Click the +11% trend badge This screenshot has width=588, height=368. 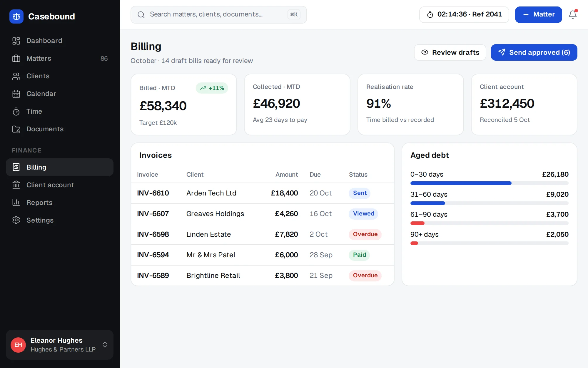(212, 88)
